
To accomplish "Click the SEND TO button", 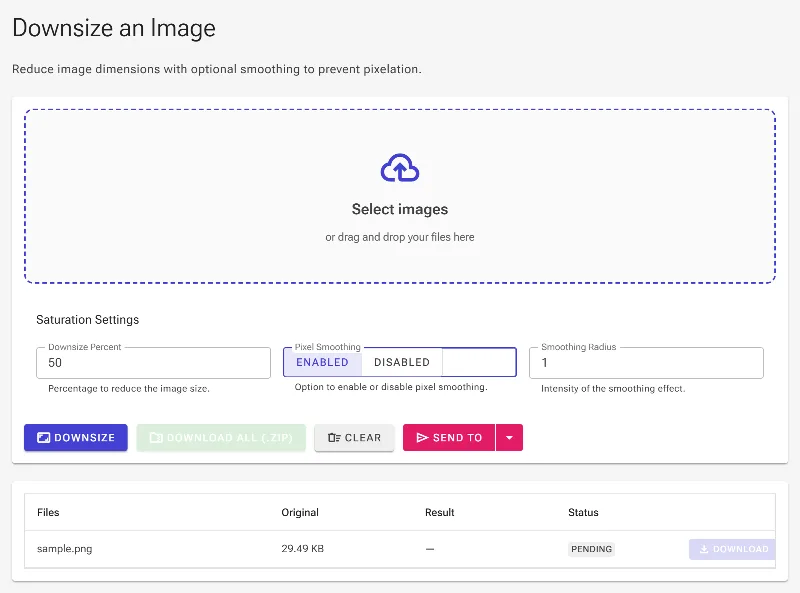I will [449, 437].
